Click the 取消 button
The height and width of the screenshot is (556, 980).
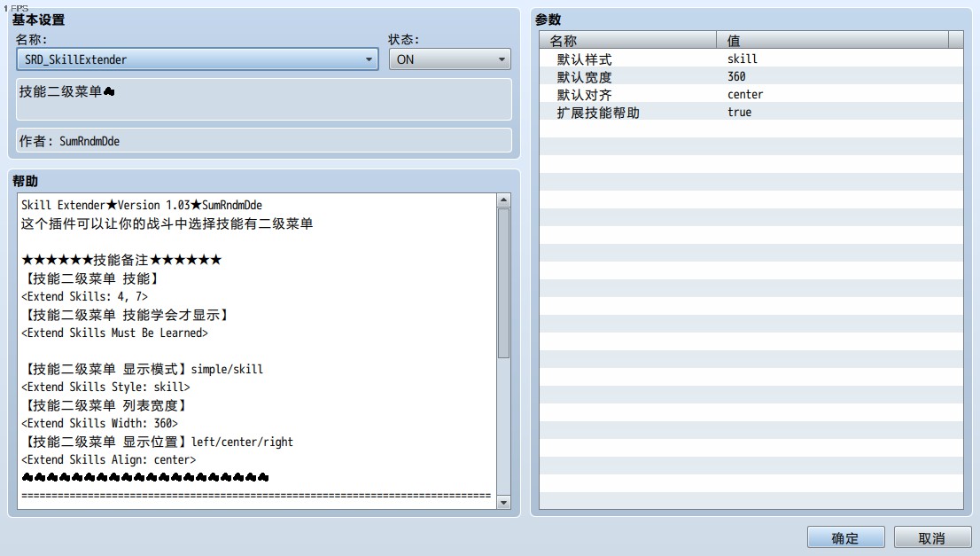coord(932,538)
